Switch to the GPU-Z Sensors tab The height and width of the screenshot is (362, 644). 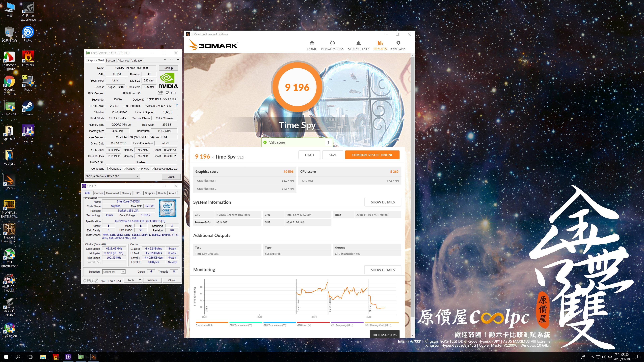[x=111, y=61]
